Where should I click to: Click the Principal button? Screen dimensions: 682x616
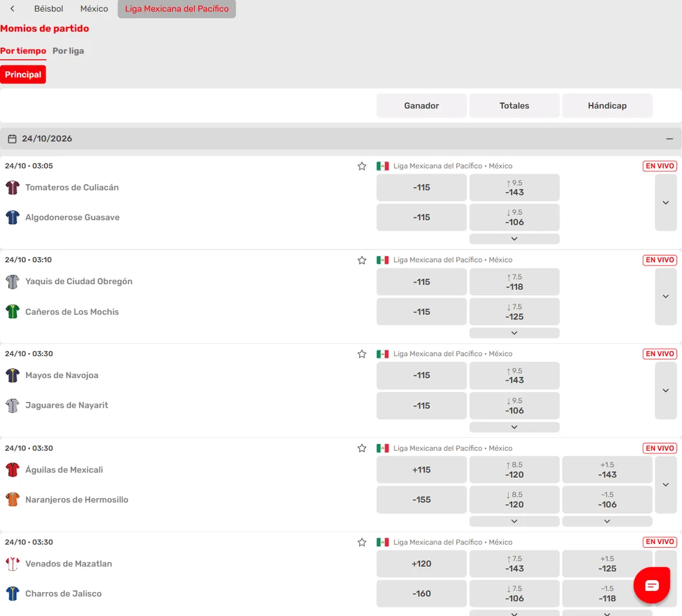pyautogui.click(x=23, y=75)
